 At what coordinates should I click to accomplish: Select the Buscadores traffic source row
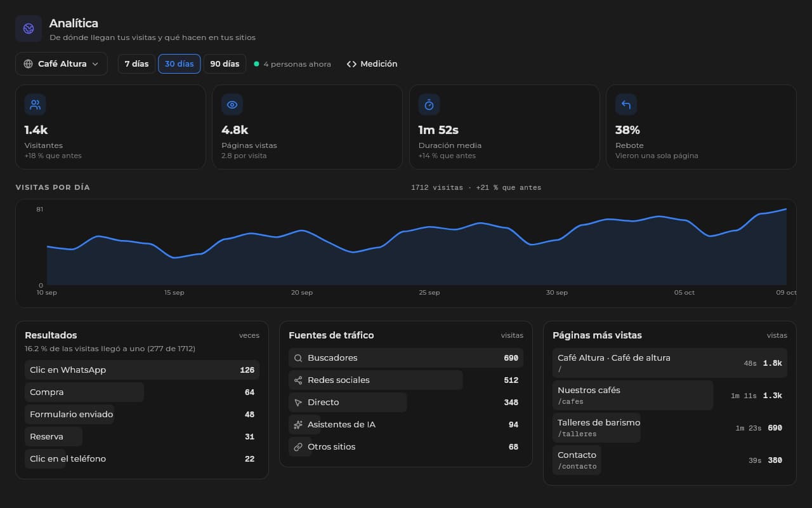click(406, 358)
